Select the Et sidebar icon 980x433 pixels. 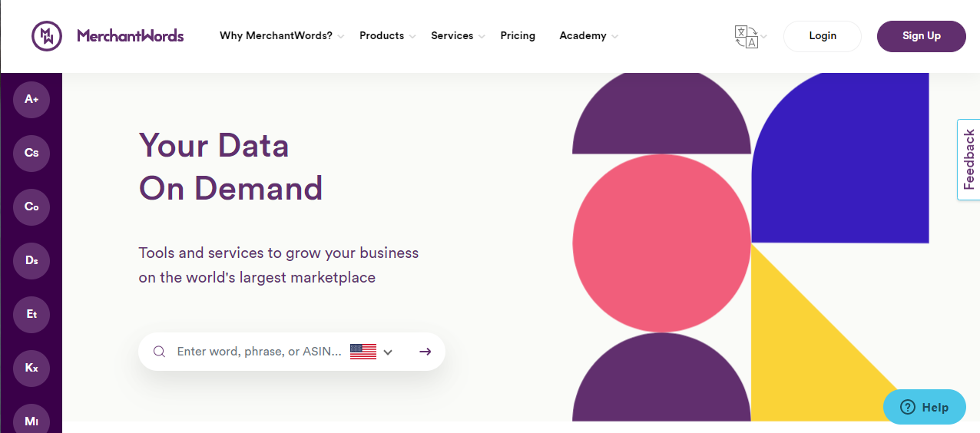[31, 314]
